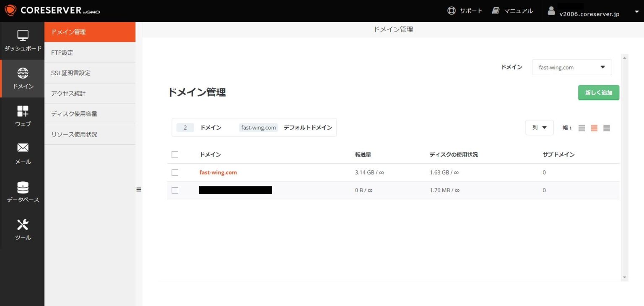Open FTP設定 in the submenu
Viewport: 644px width, 306px height.
[x=62, y=52]
